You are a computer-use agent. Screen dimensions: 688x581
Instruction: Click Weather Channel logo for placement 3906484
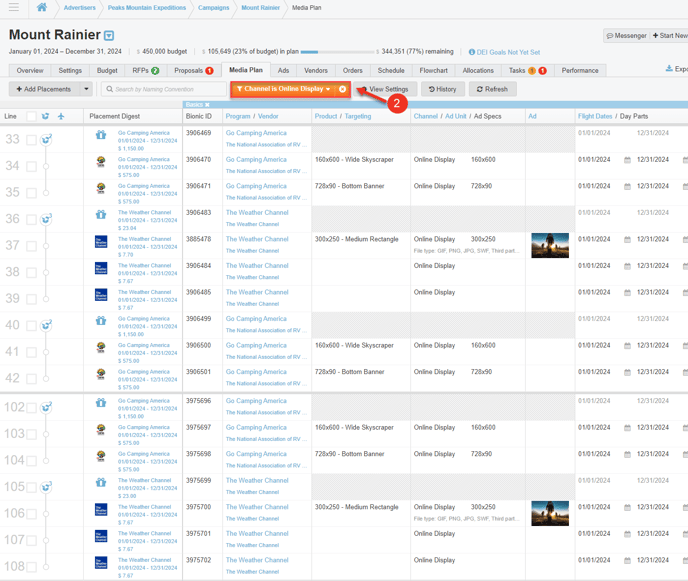click(101, 268)
